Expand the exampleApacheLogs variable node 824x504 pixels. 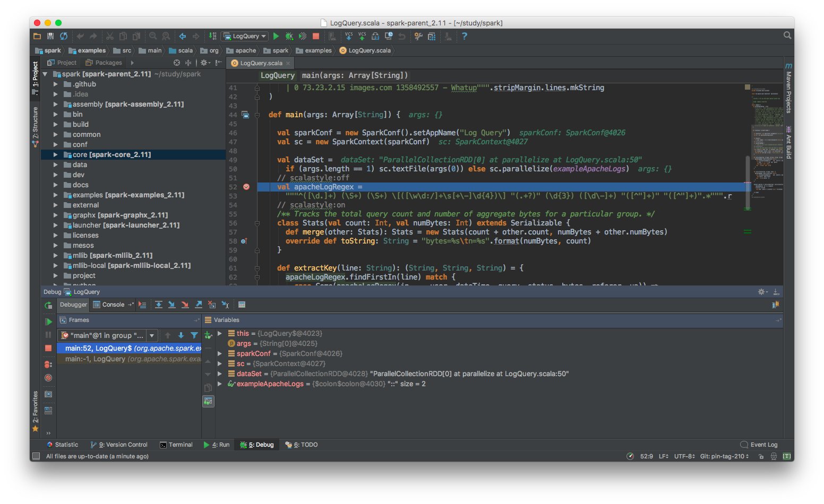point(220,384)
